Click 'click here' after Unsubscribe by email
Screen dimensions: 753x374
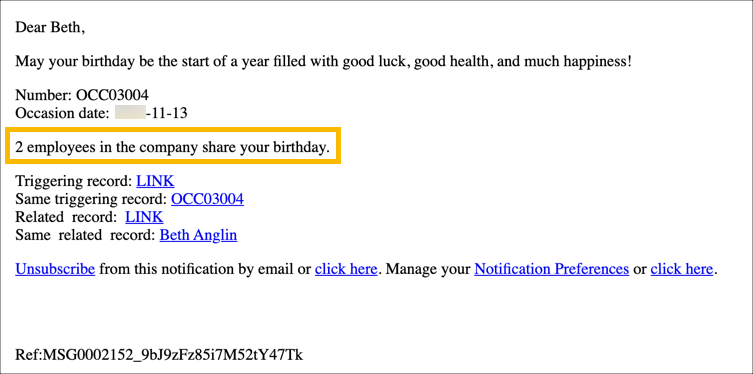[x=346, y=269]
